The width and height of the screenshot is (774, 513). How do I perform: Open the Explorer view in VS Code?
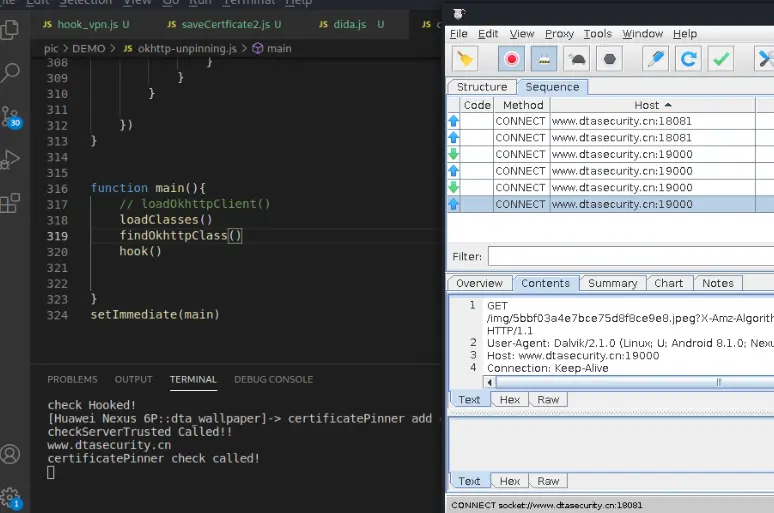pos(10,30)
